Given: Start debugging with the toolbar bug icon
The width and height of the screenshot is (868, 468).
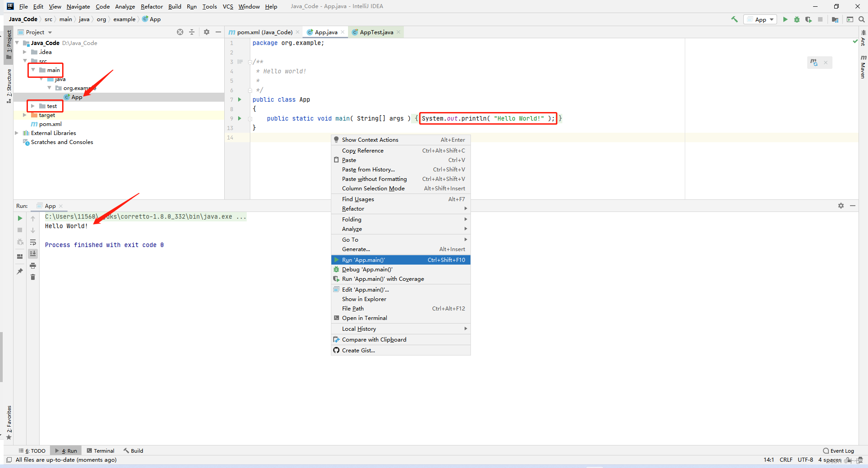Looking at the screenshot, I should click(x=797, y=19).
